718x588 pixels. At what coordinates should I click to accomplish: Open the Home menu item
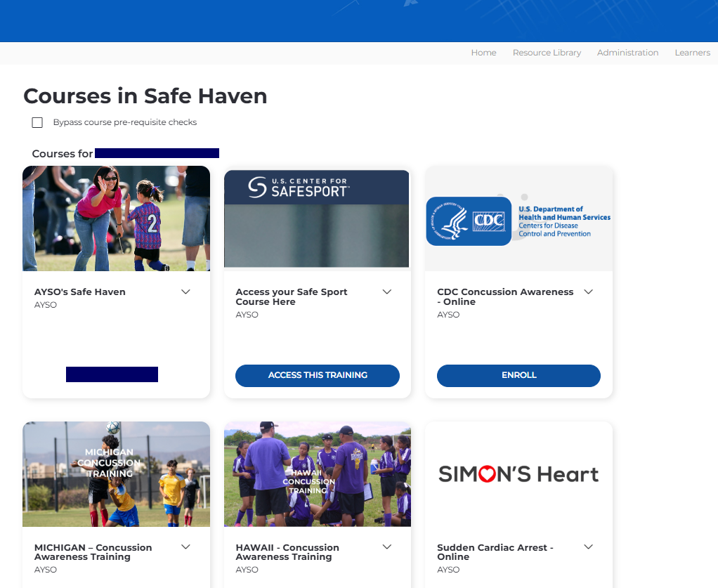pyautogui.click(x=483, y=53)
